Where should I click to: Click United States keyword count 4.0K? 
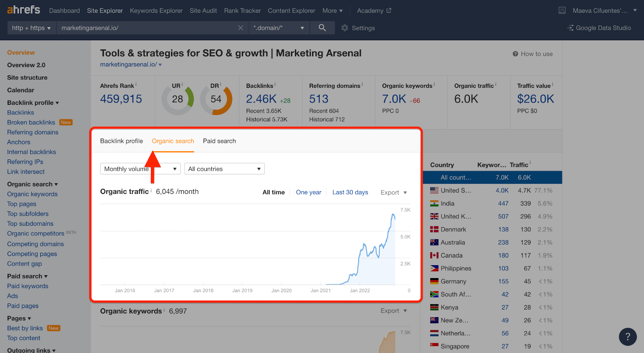502,191
